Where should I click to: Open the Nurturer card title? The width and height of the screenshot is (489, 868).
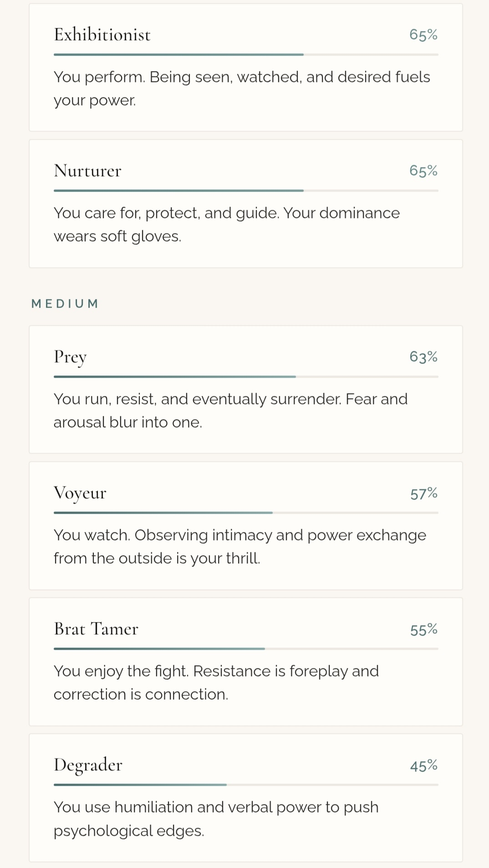(x=87, y=171)
